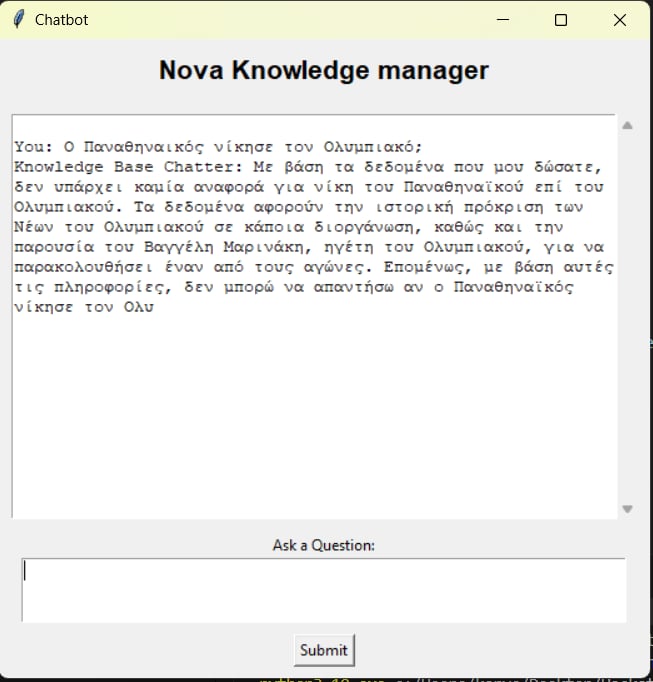
Task: Click the Tk feather icon in title bar
Action: tap(19, 20)
